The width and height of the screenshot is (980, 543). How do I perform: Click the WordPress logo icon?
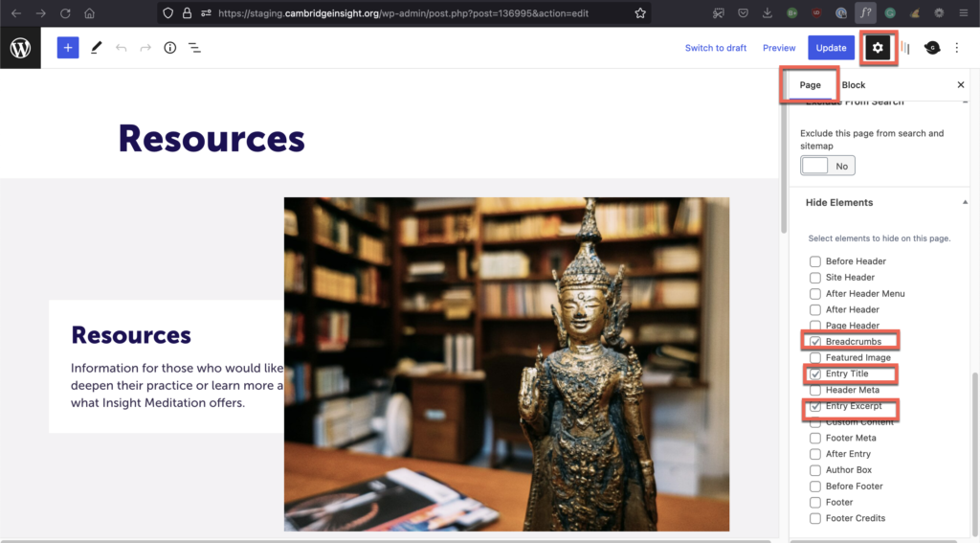click(x=20, y=48)
